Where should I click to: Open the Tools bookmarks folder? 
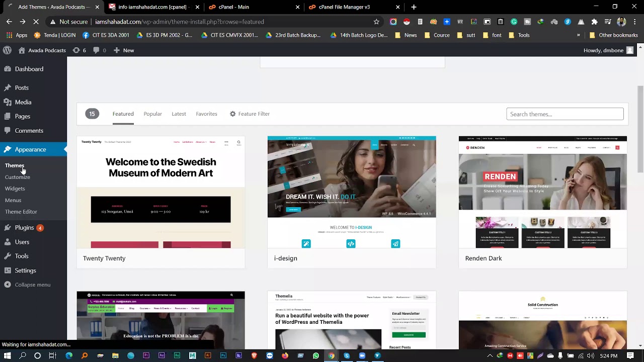pos(519,35)
